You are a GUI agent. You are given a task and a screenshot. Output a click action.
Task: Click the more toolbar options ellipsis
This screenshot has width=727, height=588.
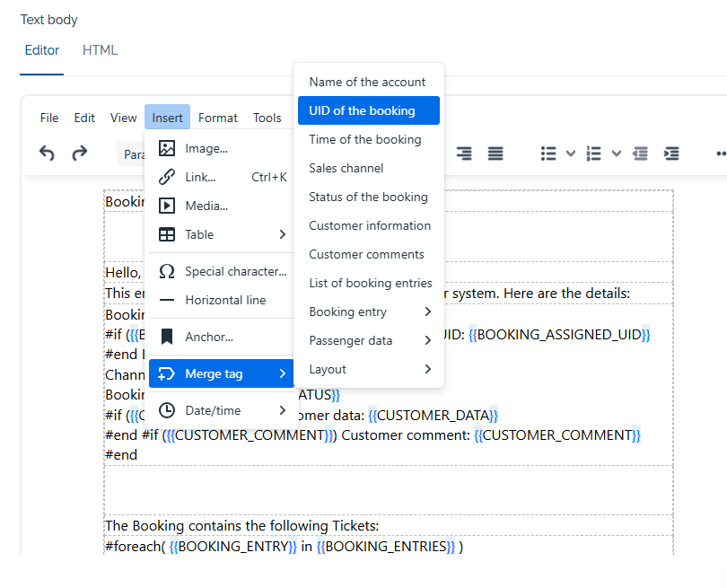coord(721,154)
